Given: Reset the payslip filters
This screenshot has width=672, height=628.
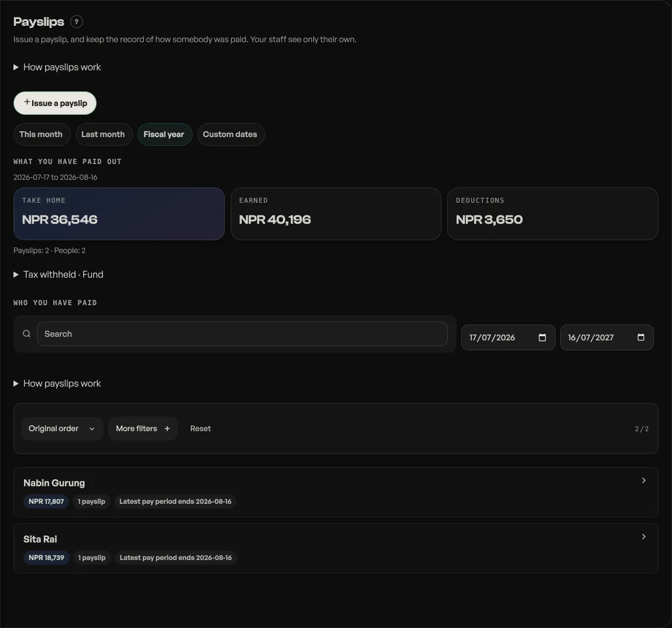Looking at the screenshot, I should (201, 429).
